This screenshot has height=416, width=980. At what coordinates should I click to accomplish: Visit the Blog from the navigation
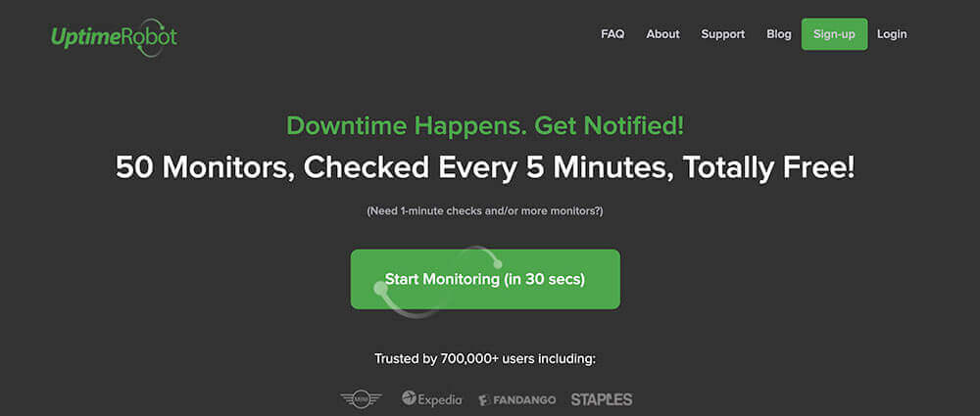(x=779, y=34)
